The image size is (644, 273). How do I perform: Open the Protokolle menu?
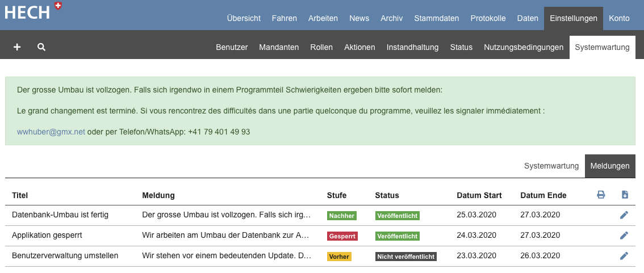[x=488, y=18]
